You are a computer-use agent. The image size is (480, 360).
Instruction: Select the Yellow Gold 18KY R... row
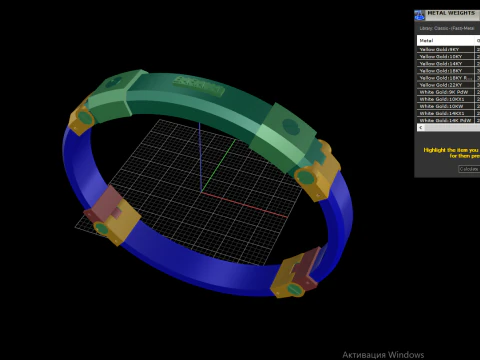(448, 78)
